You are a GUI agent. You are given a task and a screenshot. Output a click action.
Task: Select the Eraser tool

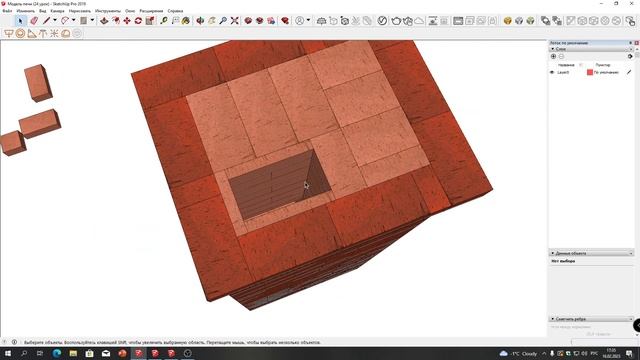point(34,20)
